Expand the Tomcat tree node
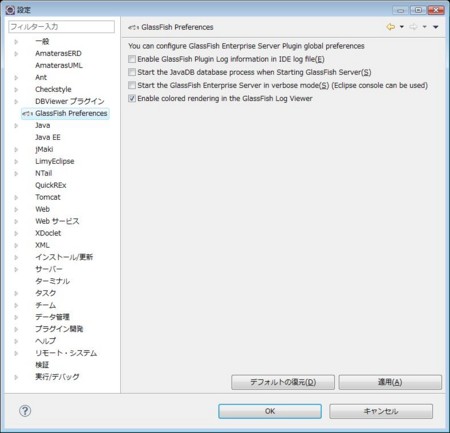The image size is (450, 433). pos(16,198)
